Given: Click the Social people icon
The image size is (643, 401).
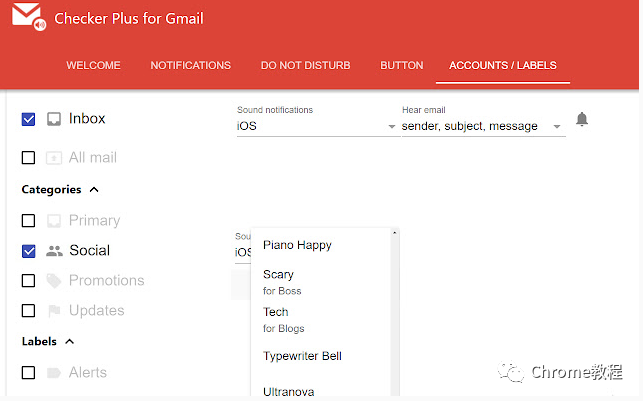Looking at the screenshot, I should click(54, 251).
